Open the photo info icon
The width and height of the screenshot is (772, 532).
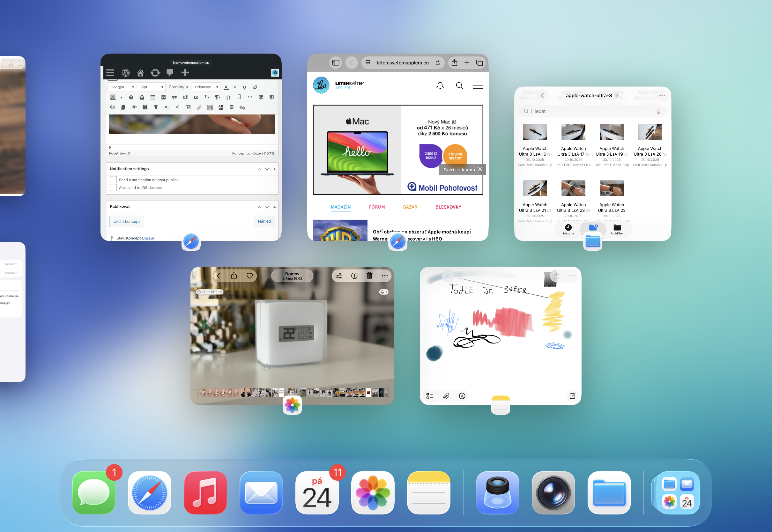(354, 276)
